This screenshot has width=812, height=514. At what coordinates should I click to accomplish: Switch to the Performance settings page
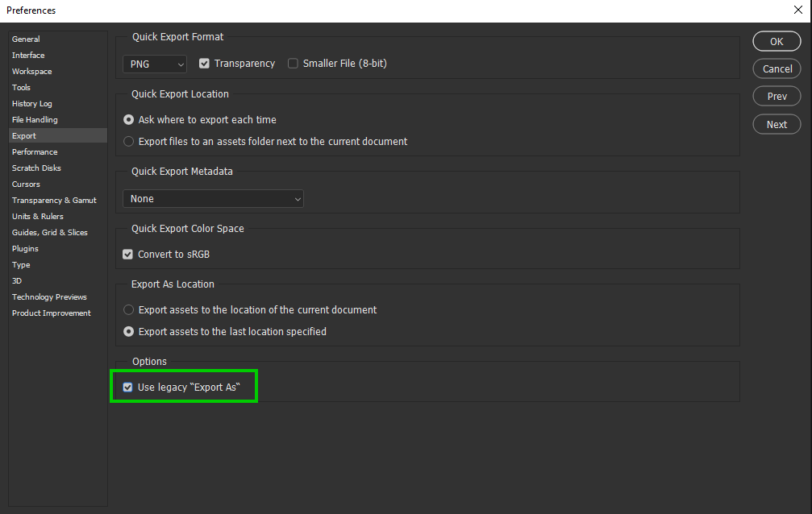(x=34, y=151)
